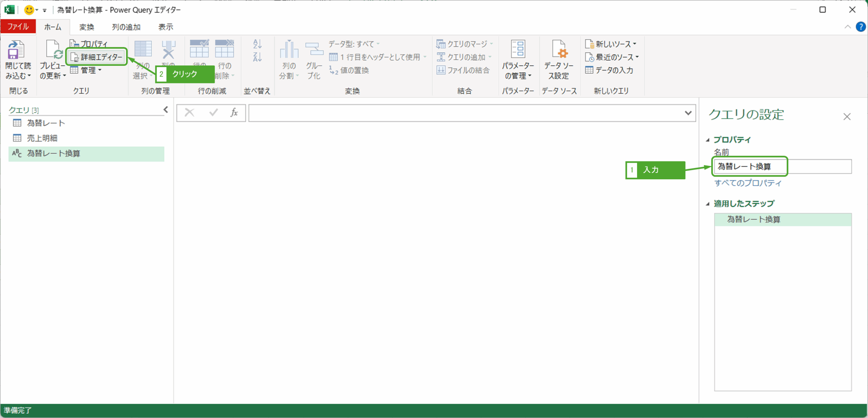Collapse the クエリ pane with the chevron
Image resolution: width=868 pixels, height=418 pixels.
tap(165, 110)
